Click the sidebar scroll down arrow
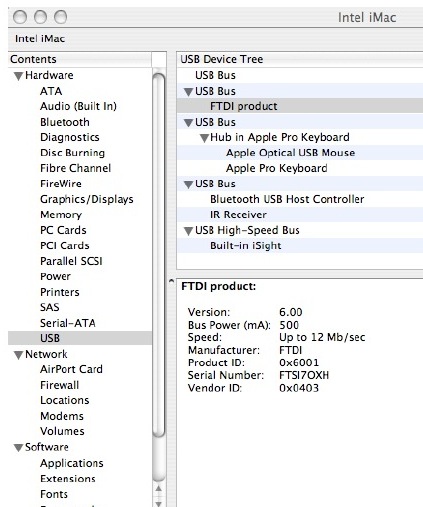The height and width of the screenshot is (507, 423). click(159, 503)
